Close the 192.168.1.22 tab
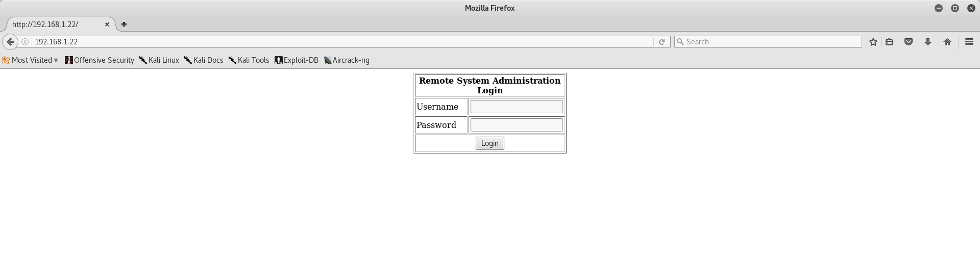 [x=107, y=24]
